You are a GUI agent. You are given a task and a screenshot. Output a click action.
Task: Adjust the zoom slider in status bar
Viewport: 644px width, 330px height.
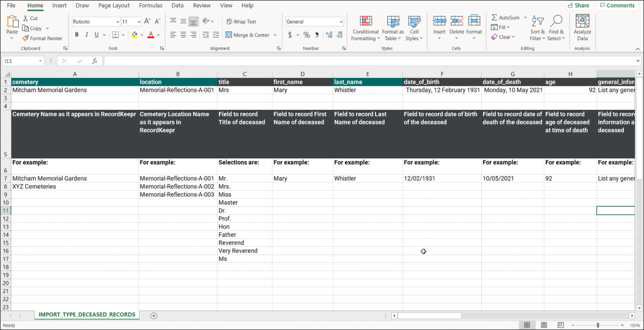tap(597, 325)
